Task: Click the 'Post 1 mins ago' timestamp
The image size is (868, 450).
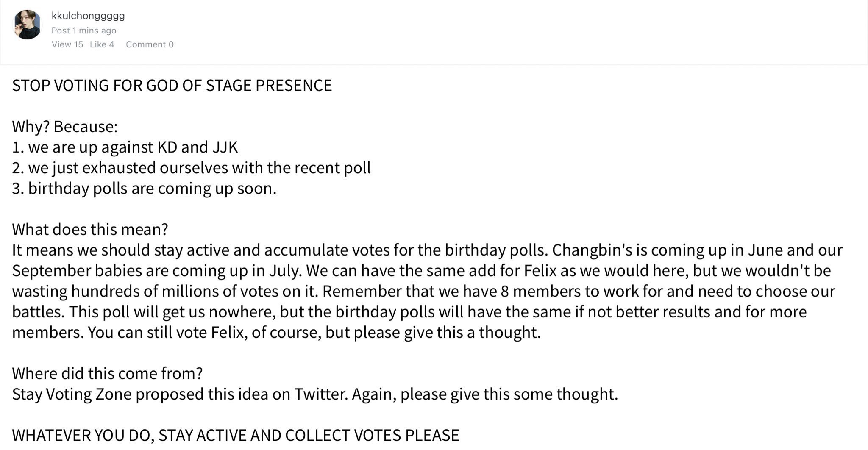Action: coord(84,31)
